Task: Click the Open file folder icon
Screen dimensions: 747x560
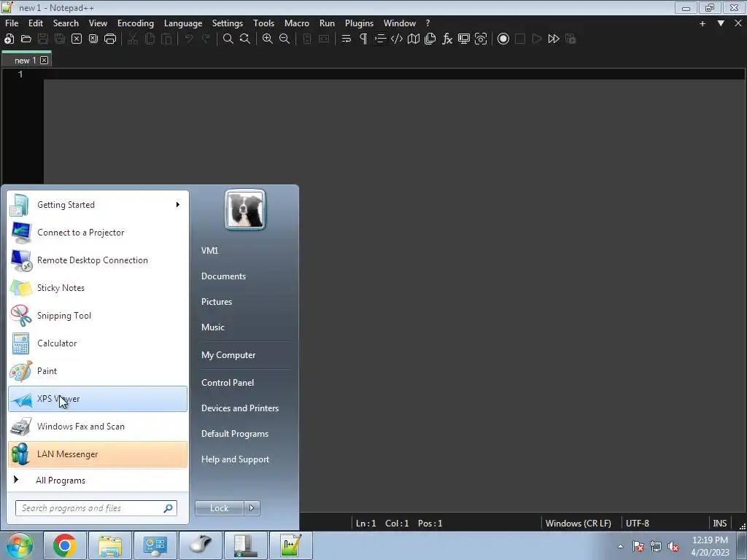Action: click(26, 39)
